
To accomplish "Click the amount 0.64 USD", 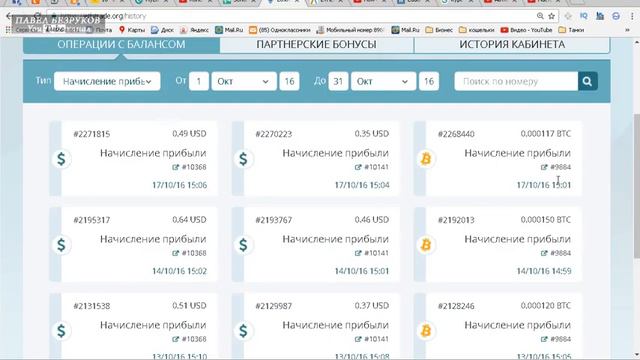I will (189, 220).
